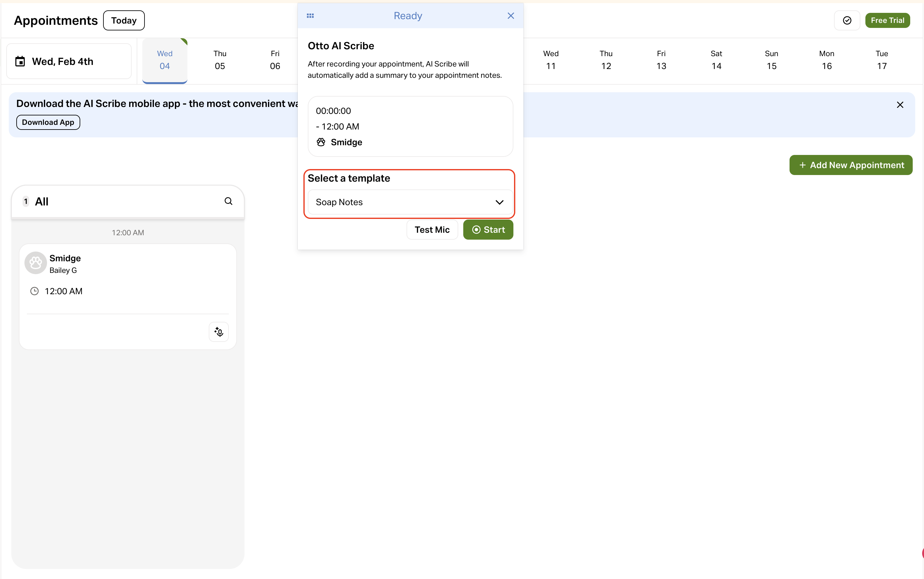This screenshot has height=579, width=924.
Task: Jump to Today in appointments
Action: click(x=123, y=20)
